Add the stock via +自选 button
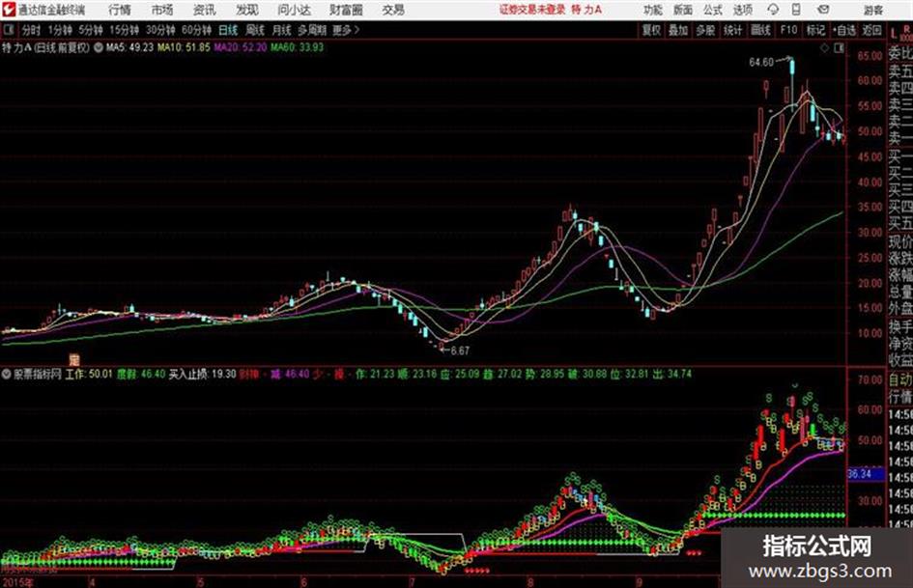Viewport: 913px width, 588px height. click(x=843, y=30)
